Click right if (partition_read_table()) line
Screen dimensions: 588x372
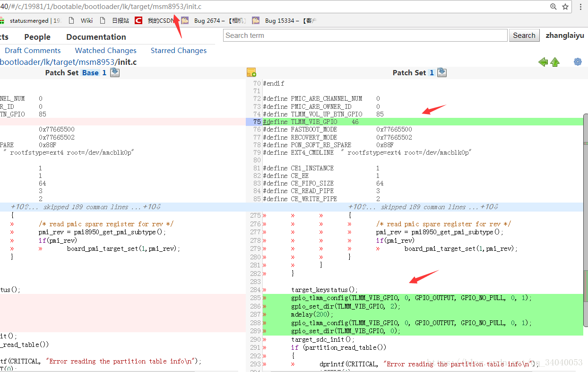click(x=338, y=347)
